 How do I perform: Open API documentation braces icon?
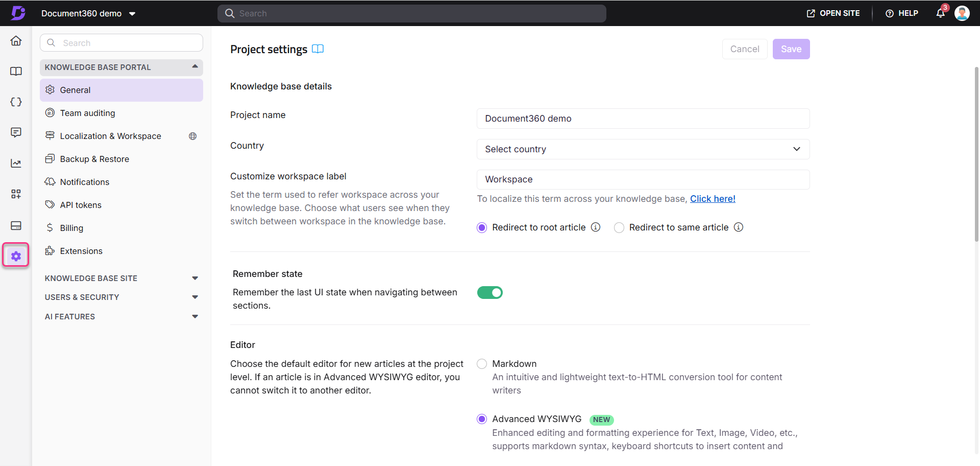click(x=16, y=102)
